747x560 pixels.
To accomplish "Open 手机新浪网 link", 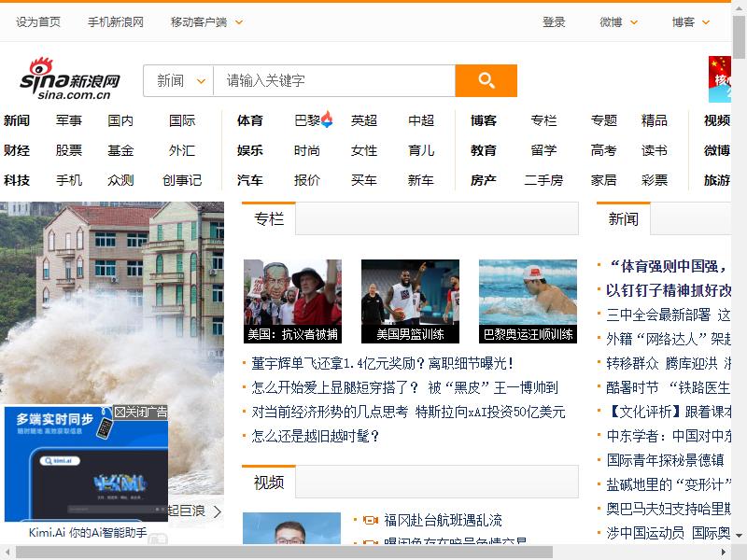I will coord(116,21).
